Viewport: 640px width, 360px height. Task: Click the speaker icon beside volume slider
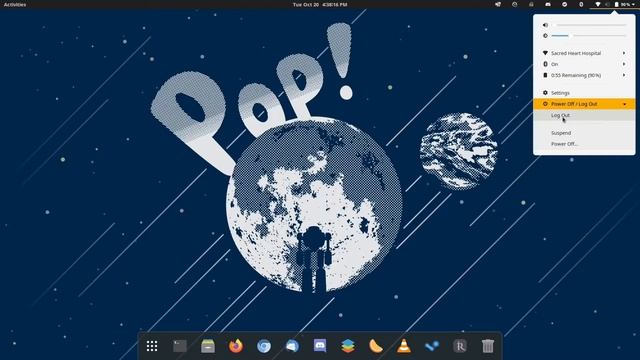[x=545, y=25]
